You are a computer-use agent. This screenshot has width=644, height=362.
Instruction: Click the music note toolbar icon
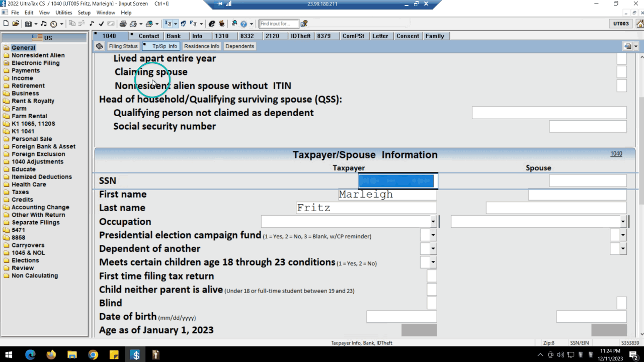44,24
